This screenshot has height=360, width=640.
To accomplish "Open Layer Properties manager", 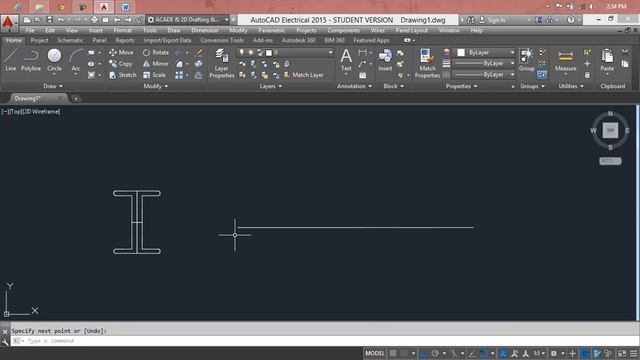I will 222,63.
